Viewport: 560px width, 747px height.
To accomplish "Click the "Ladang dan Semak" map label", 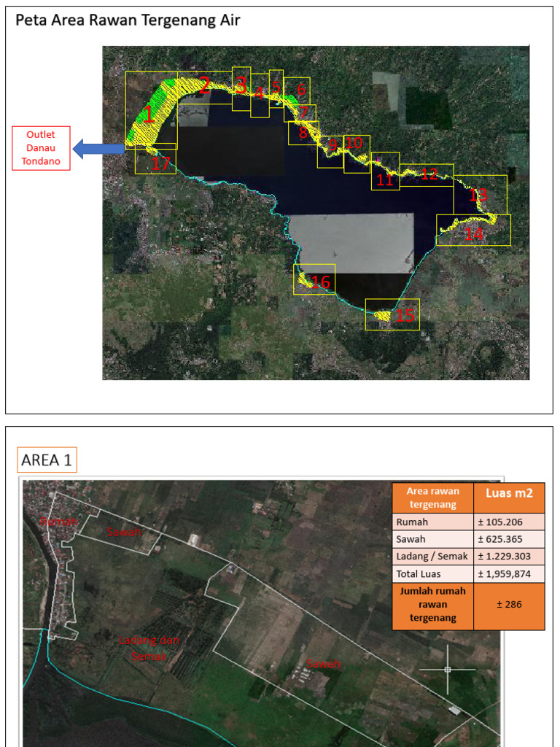I will click(149, 649).
